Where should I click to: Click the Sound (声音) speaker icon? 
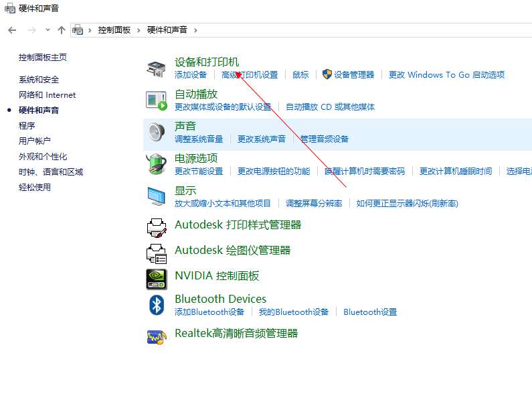click(x=157, y=132)
